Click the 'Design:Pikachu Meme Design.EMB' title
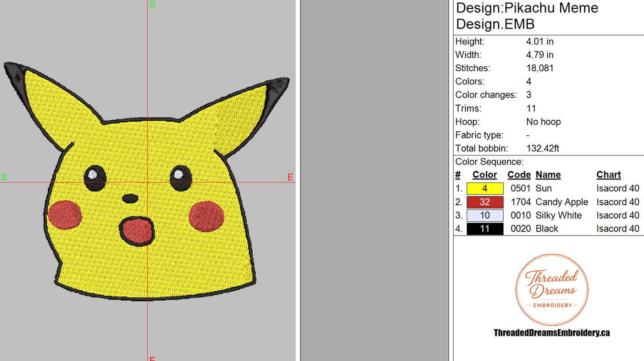This screenshot has width=644, height=361. (x=527, y=16)
